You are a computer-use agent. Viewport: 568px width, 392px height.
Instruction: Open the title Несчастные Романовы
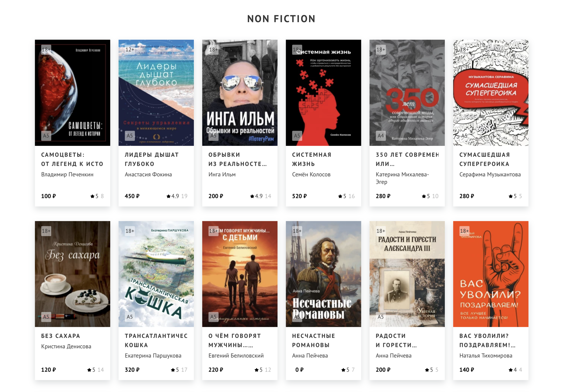tap(314, 341)
